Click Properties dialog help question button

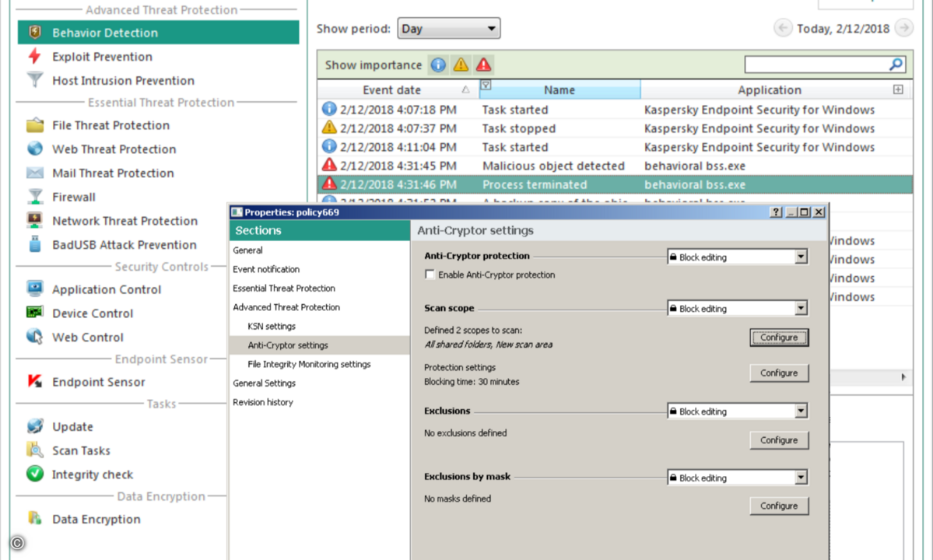tap(775, 212)
